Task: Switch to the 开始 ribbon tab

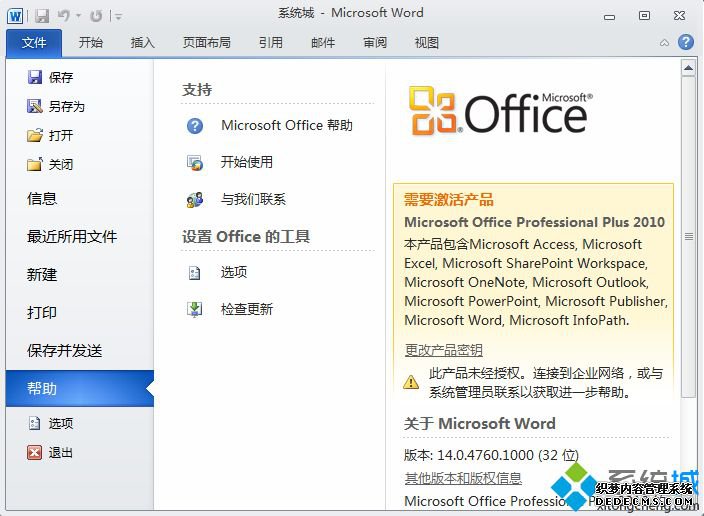Action: (91, 43)
